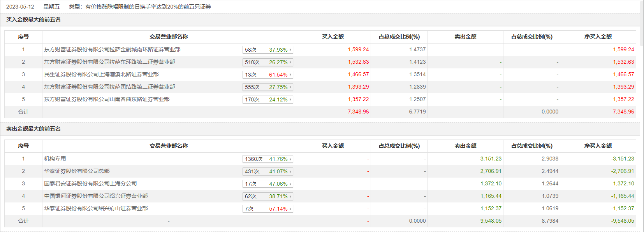Expand the 1360次 41.76% stats arrow
Image resolution: width=644 pixels, height=232 pixels.
click(x=290, y=159)
